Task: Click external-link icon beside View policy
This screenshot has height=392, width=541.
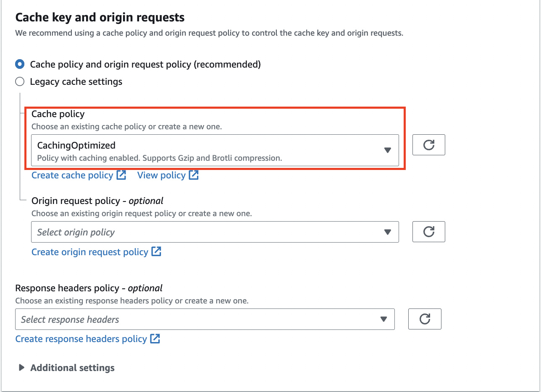Action: coord(194,175)
